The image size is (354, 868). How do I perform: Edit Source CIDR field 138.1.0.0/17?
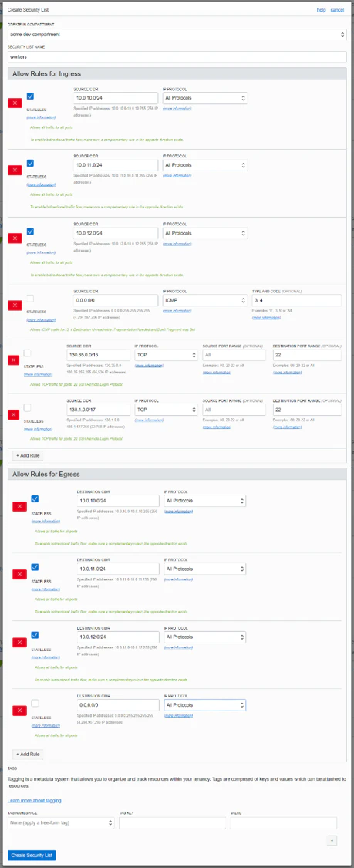coord(98,410)
